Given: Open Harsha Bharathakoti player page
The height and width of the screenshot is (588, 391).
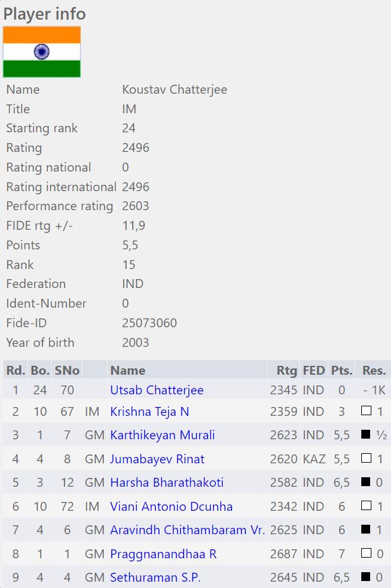Looking at the screenshot, I should coord(167,482).
